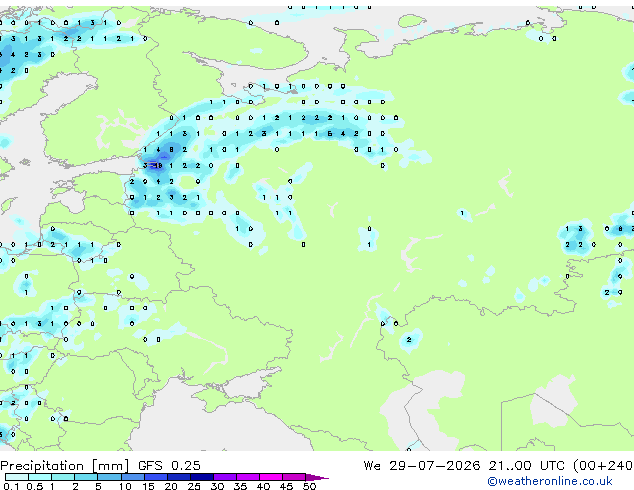Select the 30–35 mm purple legend box
634x490 pixels.
click(x=224, y=477)
